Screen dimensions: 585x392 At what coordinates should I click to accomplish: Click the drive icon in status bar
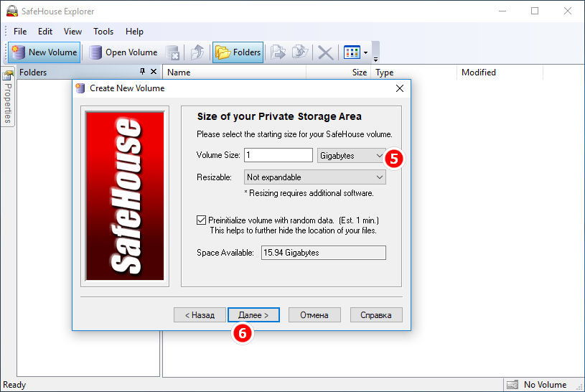513,385
